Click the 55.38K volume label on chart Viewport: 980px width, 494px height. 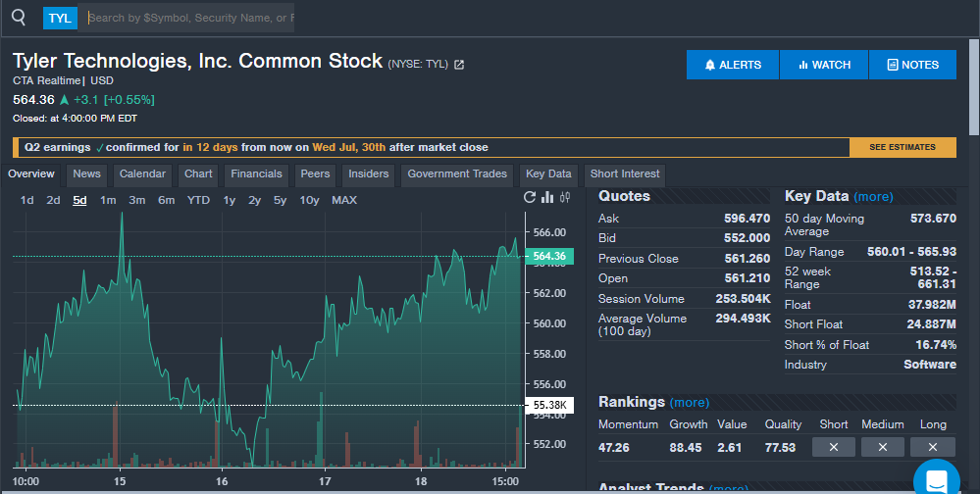tap(549, 406)
